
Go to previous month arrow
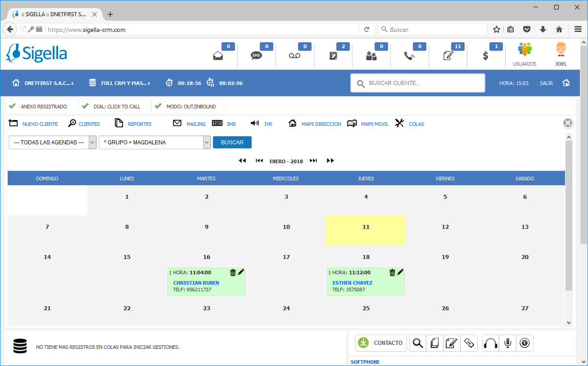[259, 161]
